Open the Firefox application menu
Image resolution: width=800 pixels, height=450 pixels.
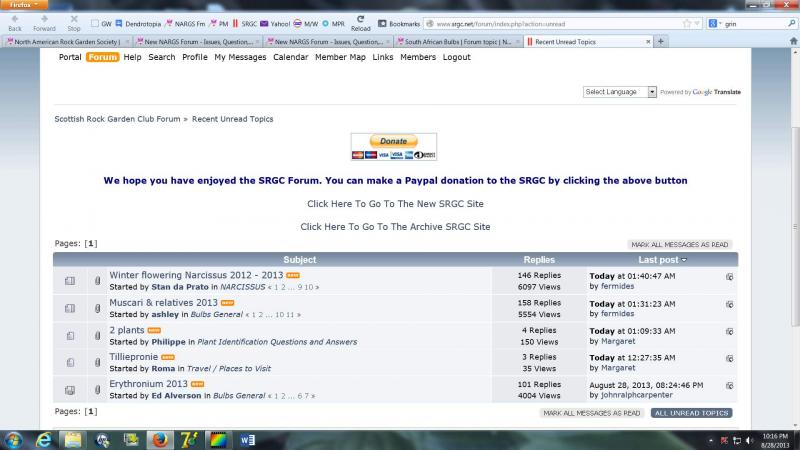click(20, 4)
